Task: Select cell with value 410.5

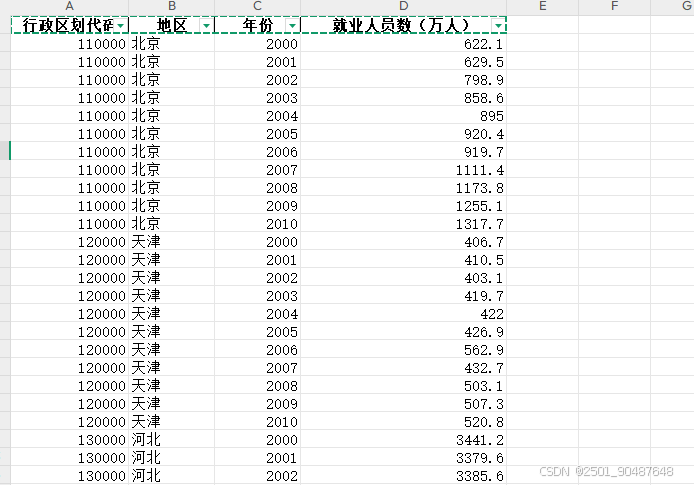Action: click(403, 259)
